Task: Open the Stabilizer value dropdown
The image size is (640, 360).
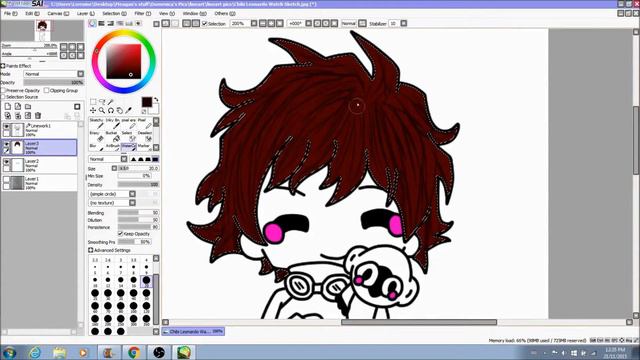Action: point(404,24)
